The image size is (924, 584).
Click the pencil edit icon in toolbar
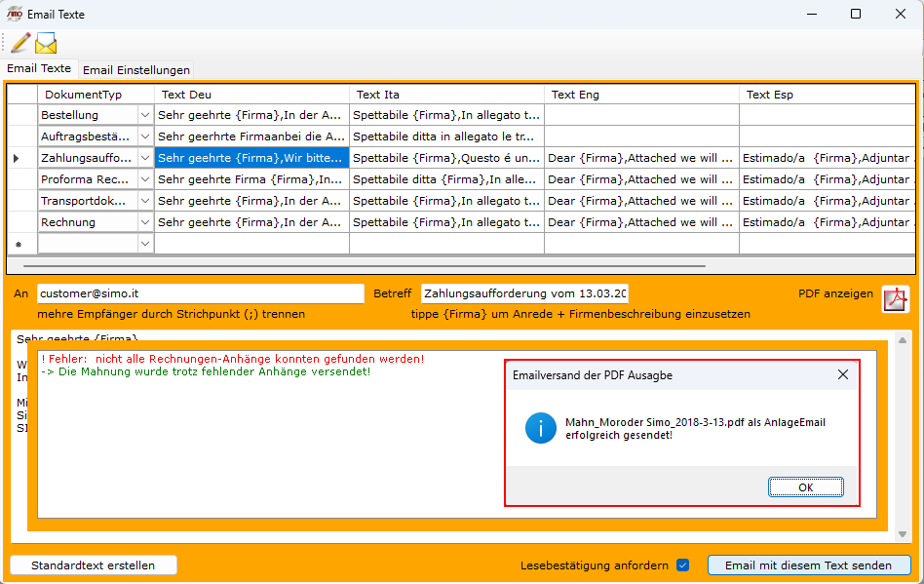click(20, 43)
